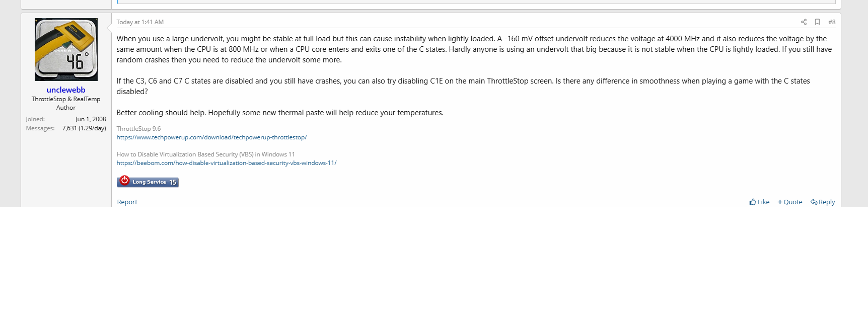Click the red power icon on badge

pos(124,181)
